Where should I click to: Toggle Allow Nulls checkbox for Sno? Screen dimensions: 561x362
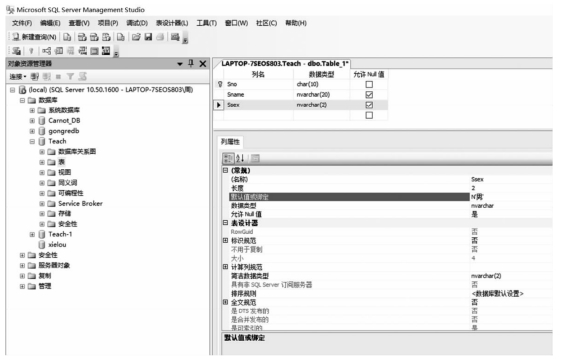369,84
